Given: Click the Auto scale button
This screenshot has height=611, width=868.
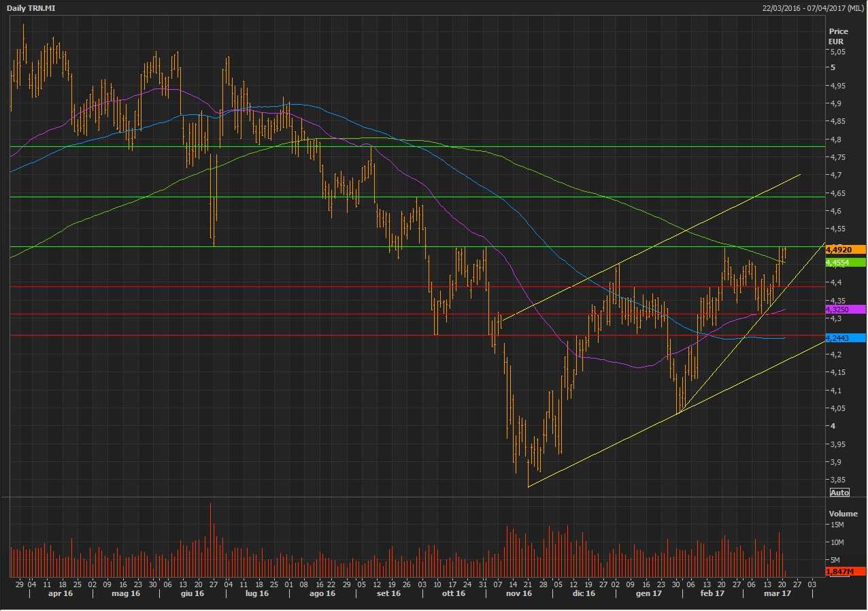Looking at the screenshot, I should [x=839, y=492].
